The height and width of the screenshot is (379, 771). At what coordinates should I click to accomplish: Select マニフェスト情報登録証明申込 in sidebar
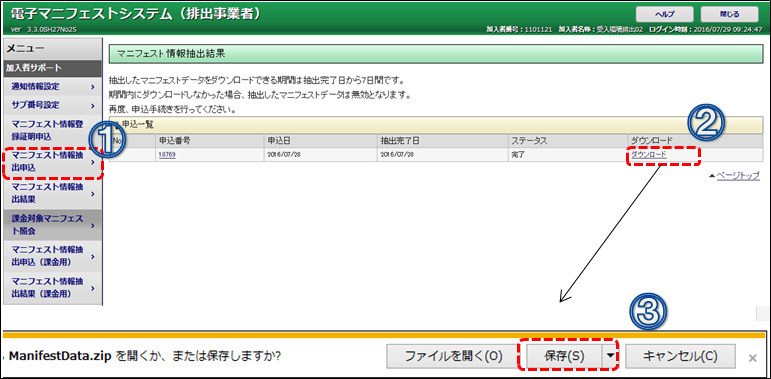[x=52, y=130]
